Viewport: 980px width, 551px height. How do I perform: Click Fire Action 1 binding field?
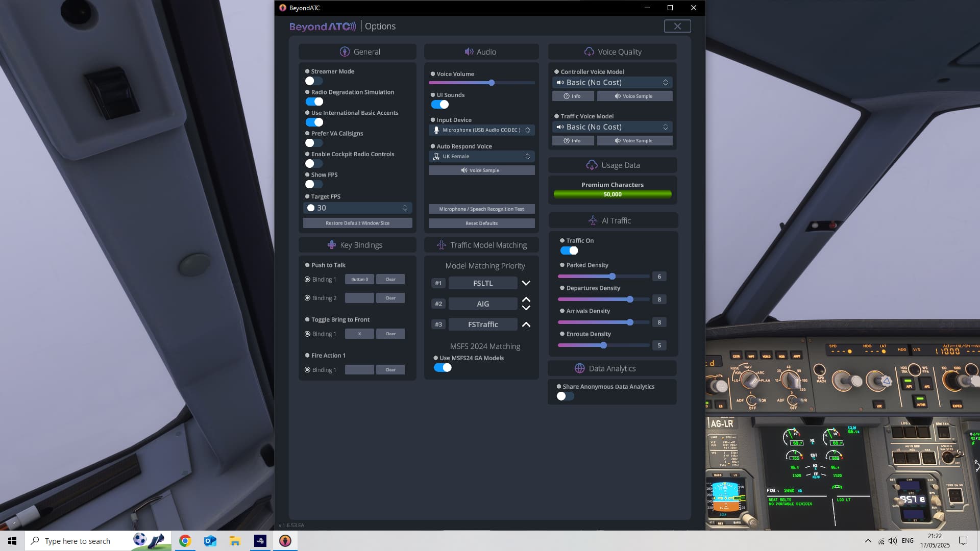click(x=359, y=370)
